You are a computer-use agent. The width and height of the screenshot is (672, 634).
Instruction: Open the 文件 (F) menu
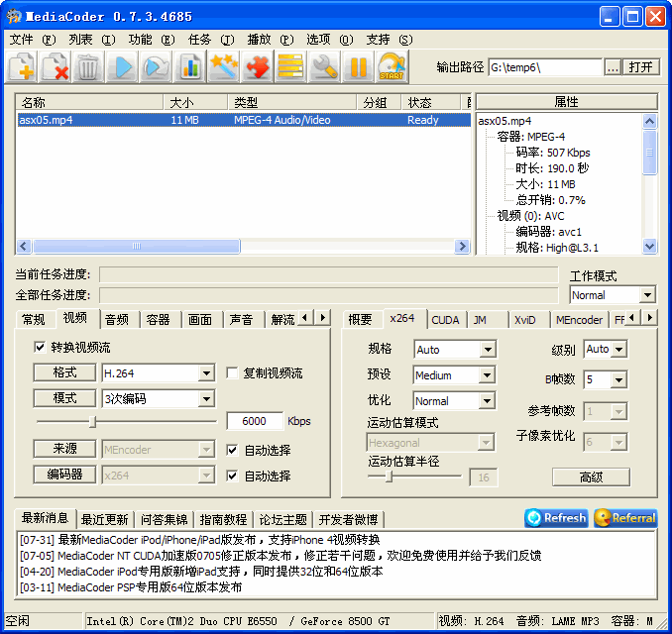[x=33, y=40]
